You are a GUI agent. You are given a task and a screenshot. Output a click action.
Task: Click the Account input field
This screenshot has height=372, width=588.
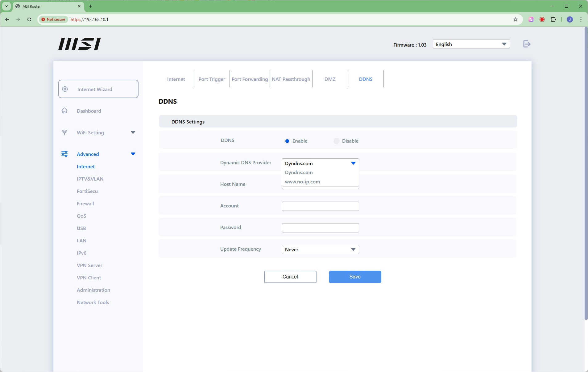[x=320, y=206]
